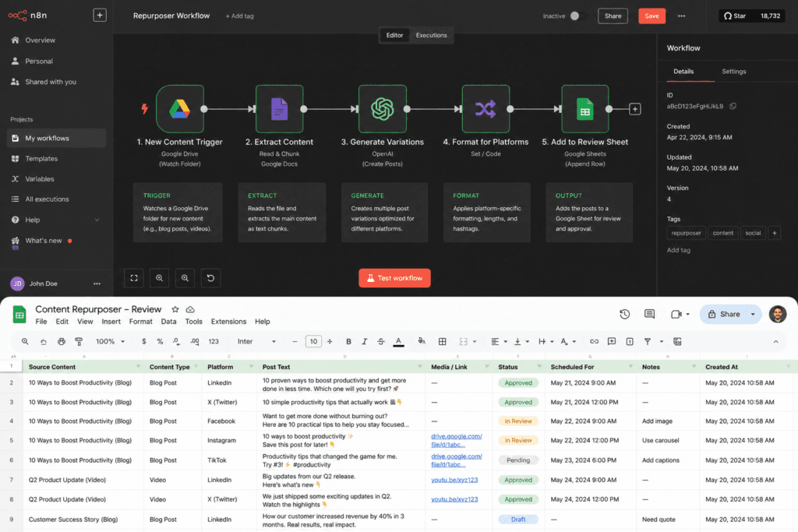
Task: Copy the workflow ID
Action: (x=733, y=106)
